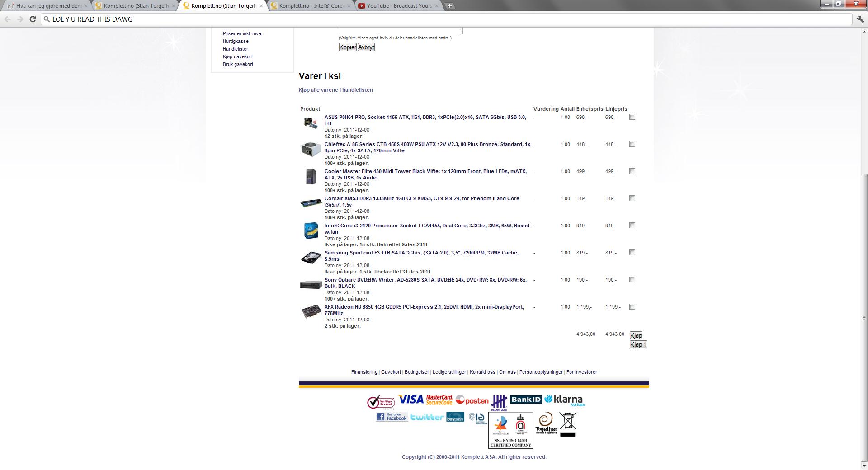This screenshot has height=470, width=868.
Task: Open the Betingelser footer link
Action: point(417,372)
